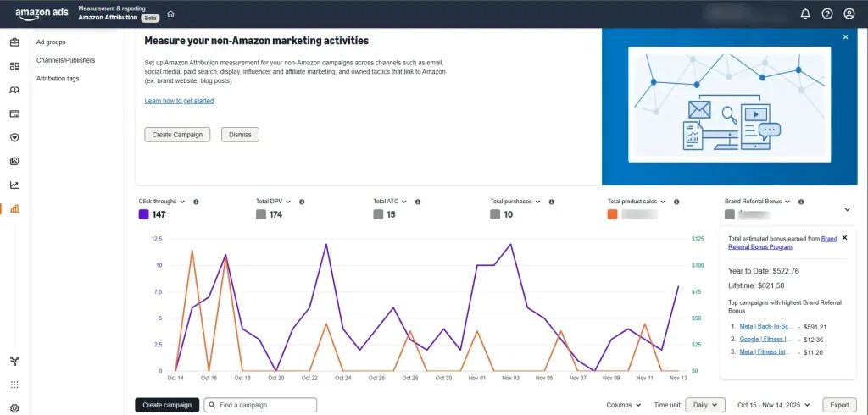
Task: Open the creative assets image sidebar icon
Action: (14, 162)
